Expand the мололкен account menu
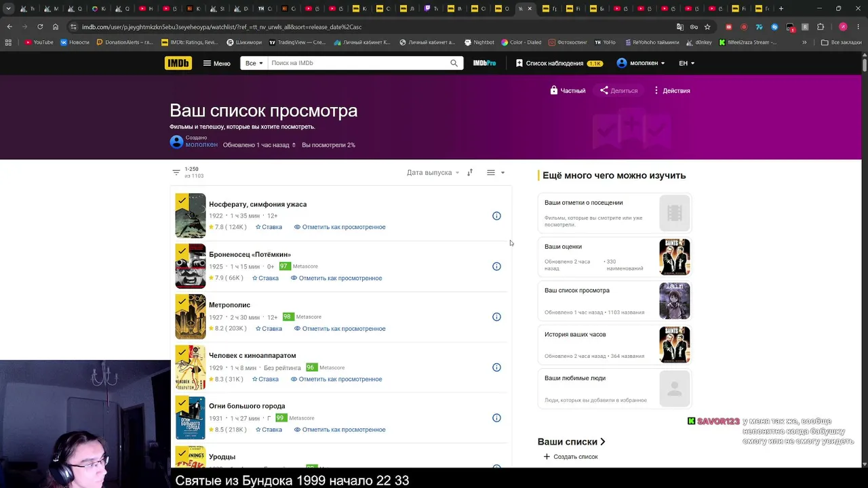Viewport: 868px width, 488px height. pyautogui.click(x=641, y=63)
